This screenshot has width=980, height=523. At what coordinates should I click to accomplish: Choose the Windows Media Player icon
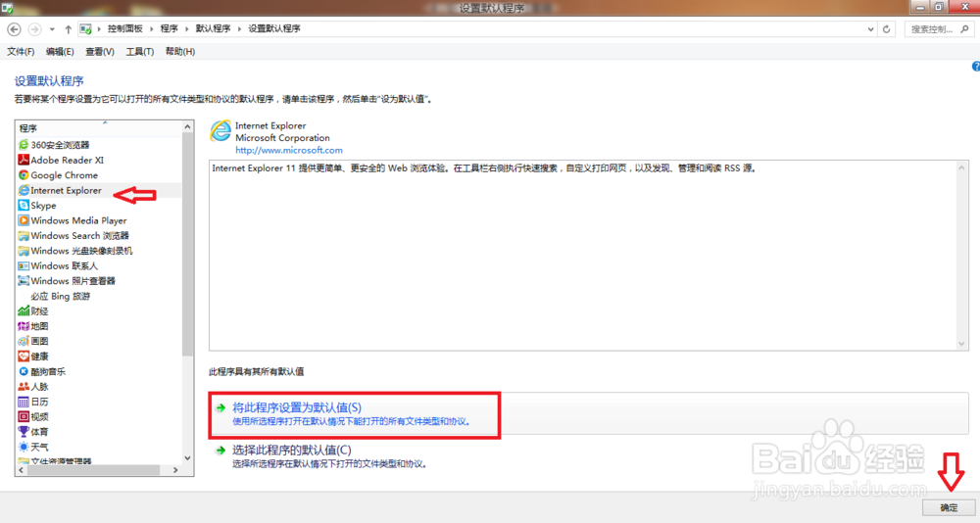[24, 220]
